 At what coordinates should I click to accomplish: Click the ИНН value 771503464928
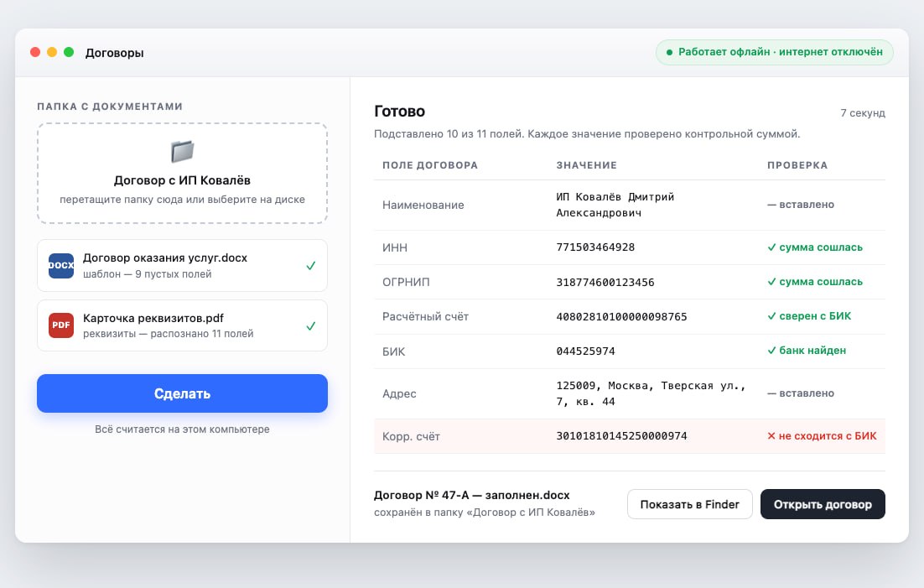coord(595,247)
